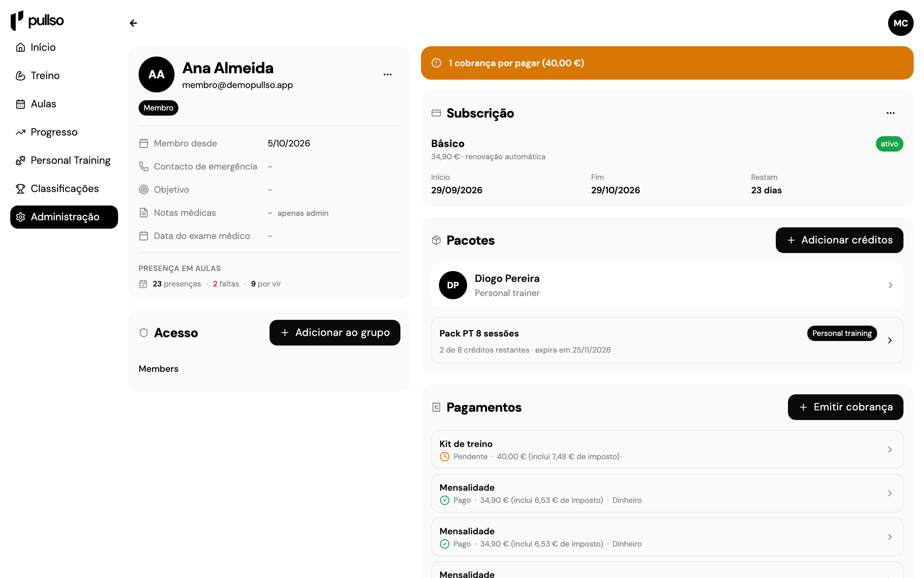The image size is (924, 578).
Task: Click the membro@demopullso.app email
Action: coord(237,85)
